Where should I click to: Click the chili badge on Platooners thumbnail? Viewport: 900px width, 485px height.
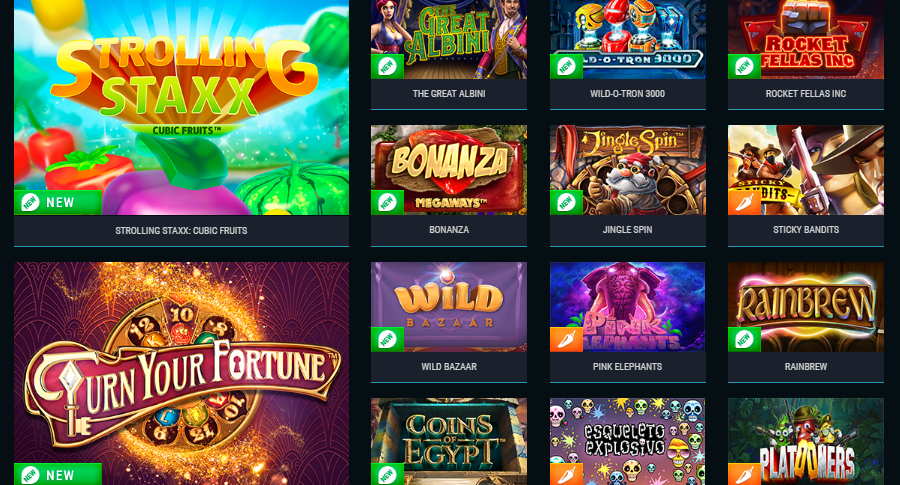[x=744, y=474]
